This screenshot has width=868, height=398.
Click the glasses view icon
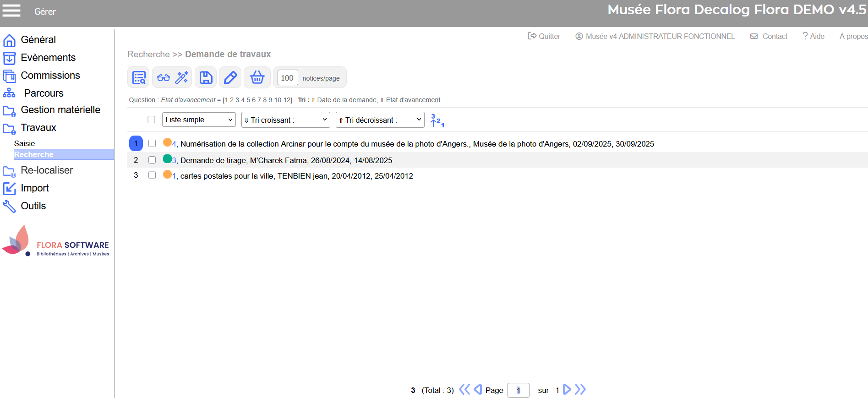click(x=163, y=77)
